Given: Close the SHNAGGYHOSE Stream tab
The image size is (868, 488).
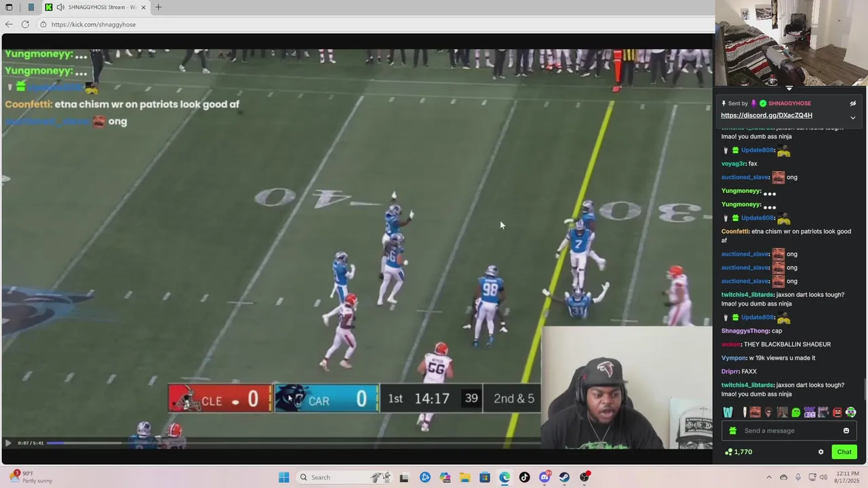Looking at the screenshot, I should tap(143, 7).
